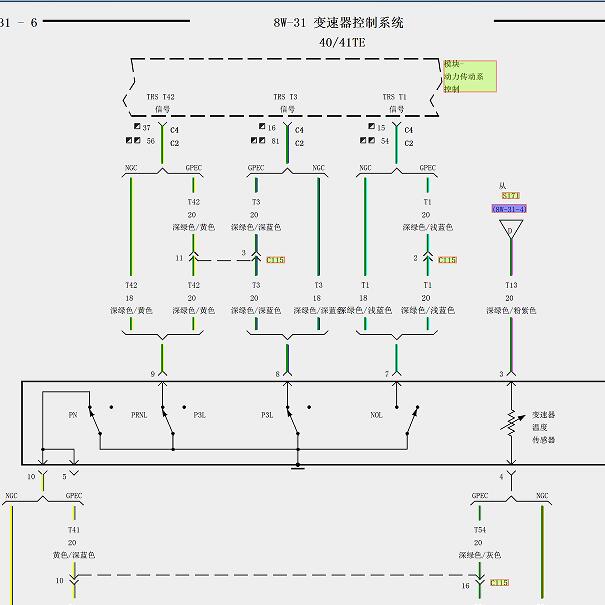Image resolution: width=605 pixels, height=605 pixels.
Task: Click the C115 connector link beside pin 2
Action: click(x=447, y=260)
